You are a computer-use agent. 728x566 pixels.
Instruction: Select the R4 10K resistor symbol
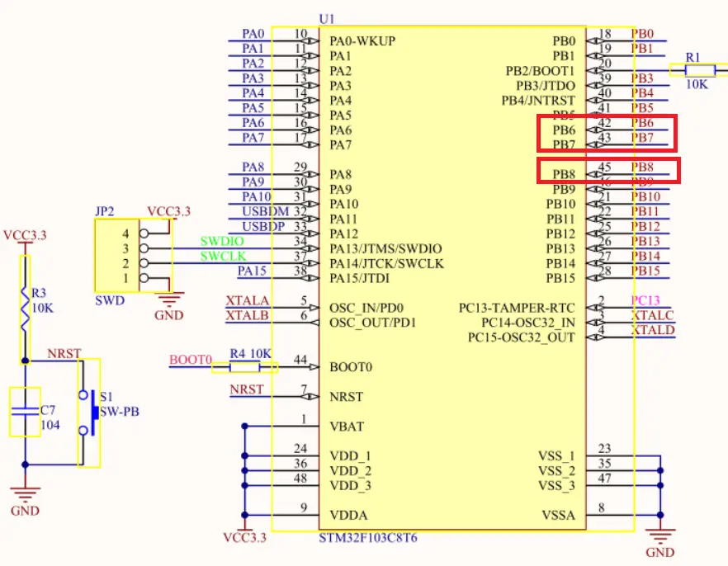pyautogui.click(x=244, y=367)
